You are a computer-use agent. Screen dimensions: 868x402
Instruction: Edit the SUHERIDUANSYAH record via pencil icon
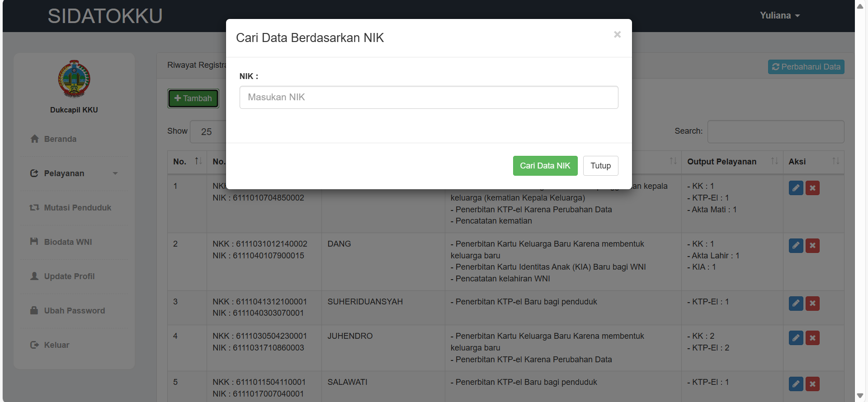click(796, 304)
